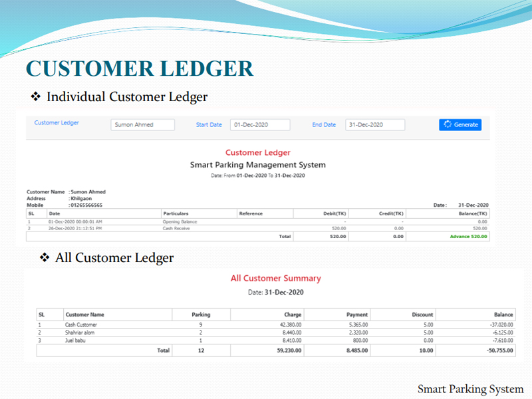
Task: Click the red All Customer Summary heading
Action: pos(275,279)
